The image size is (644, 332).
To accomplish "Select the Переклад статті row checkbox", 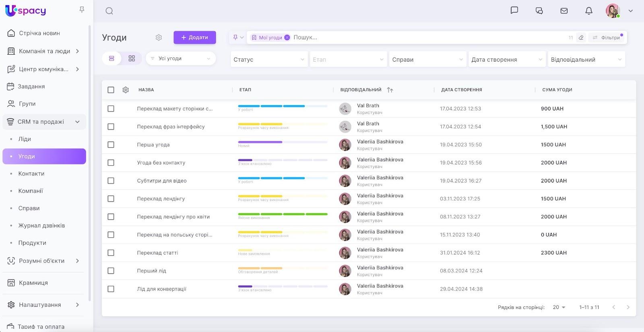I will 111,253.
